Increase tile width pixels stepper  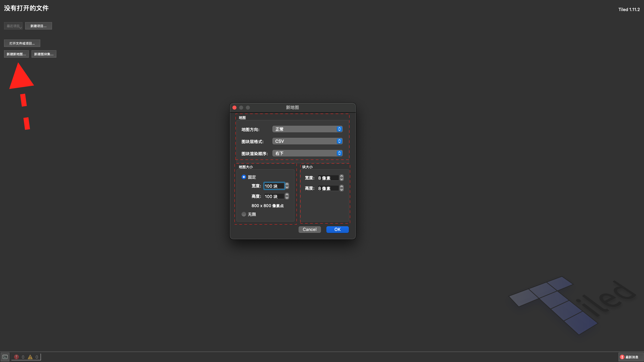click(341, 176)
